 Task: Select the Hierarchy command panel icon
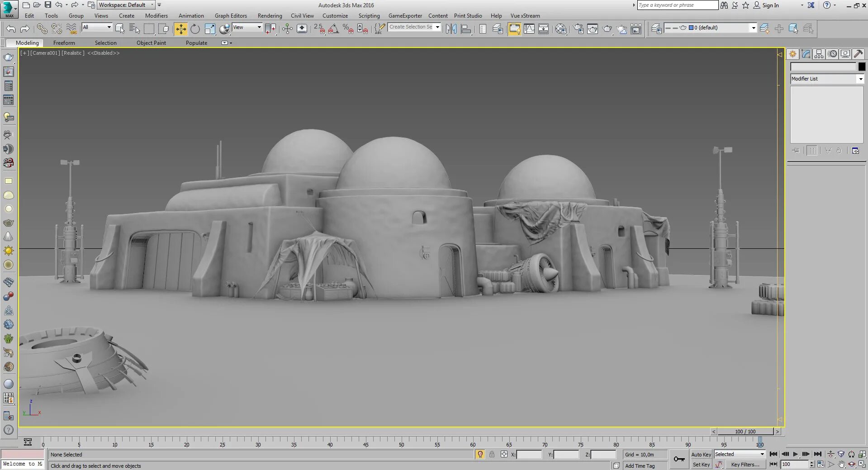point(819,54)
